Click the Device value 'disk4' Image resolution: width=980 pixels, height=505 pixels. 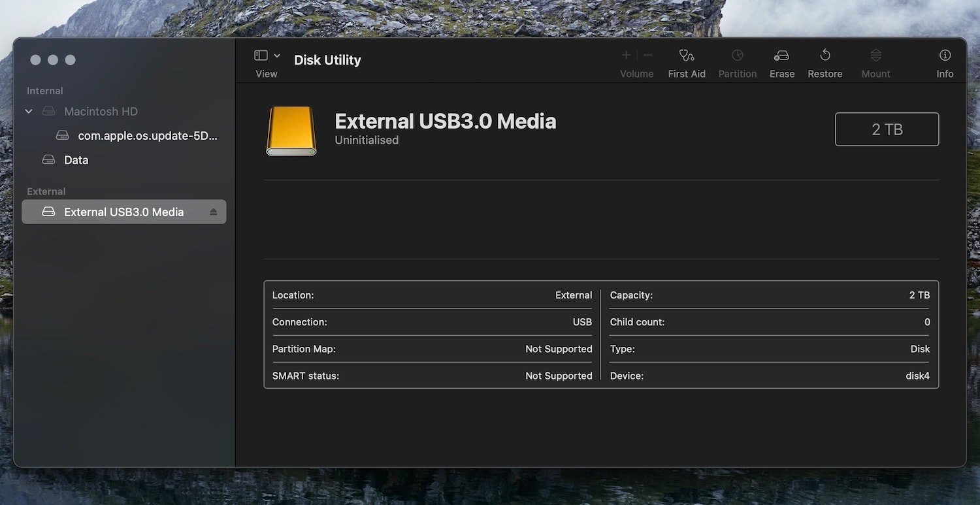click(917, 376)
